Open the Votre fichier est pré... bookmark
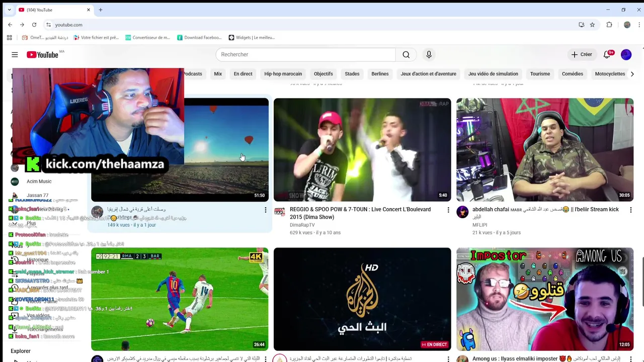This screenshot has width=644, height=362. pos(96,37)
